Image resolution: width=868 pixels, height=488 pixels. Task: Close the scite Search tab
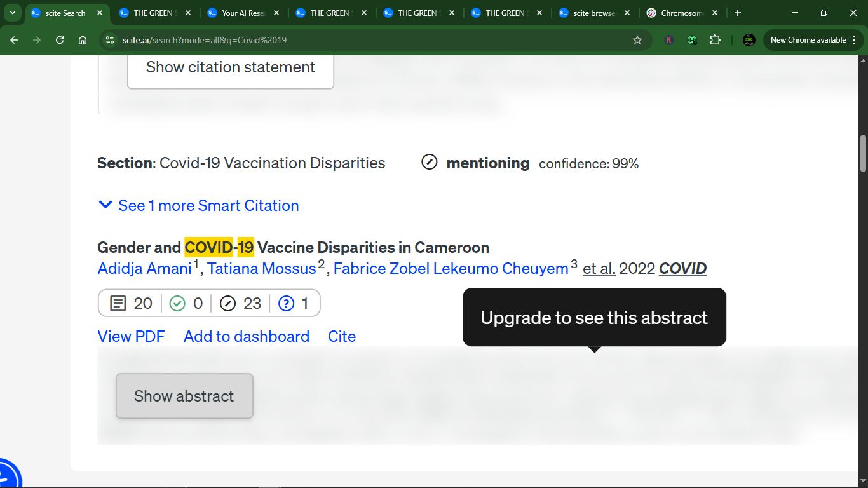click(100, 13)
